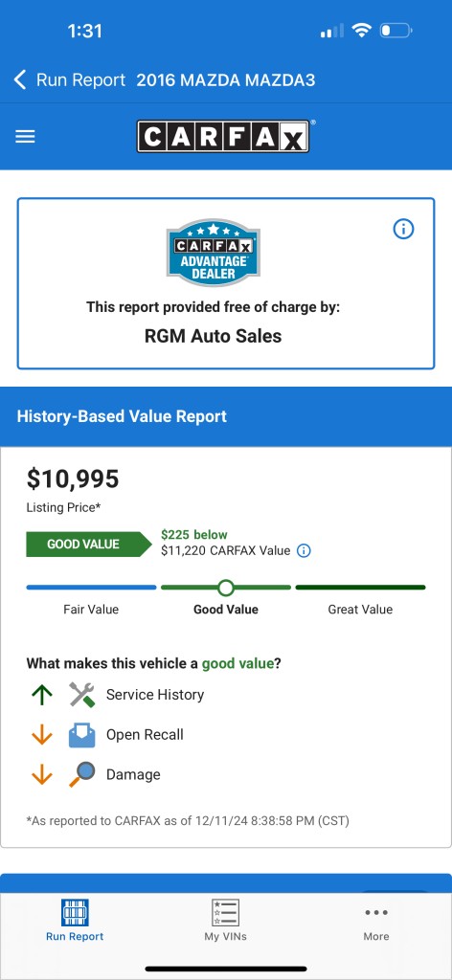Switch to the My VINs tab

tap(225, 920)
